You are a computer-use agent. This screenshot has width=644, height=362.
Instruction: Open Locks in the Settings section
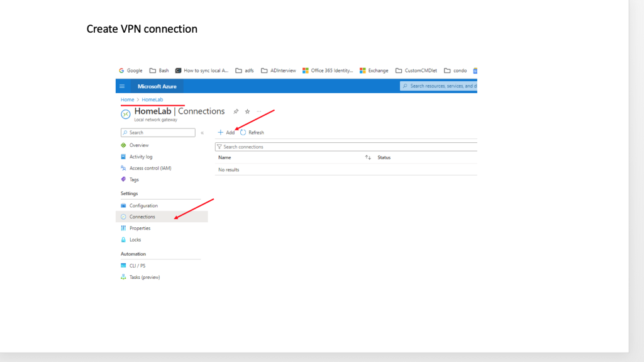pyautogui.click(x=135, y=240)
